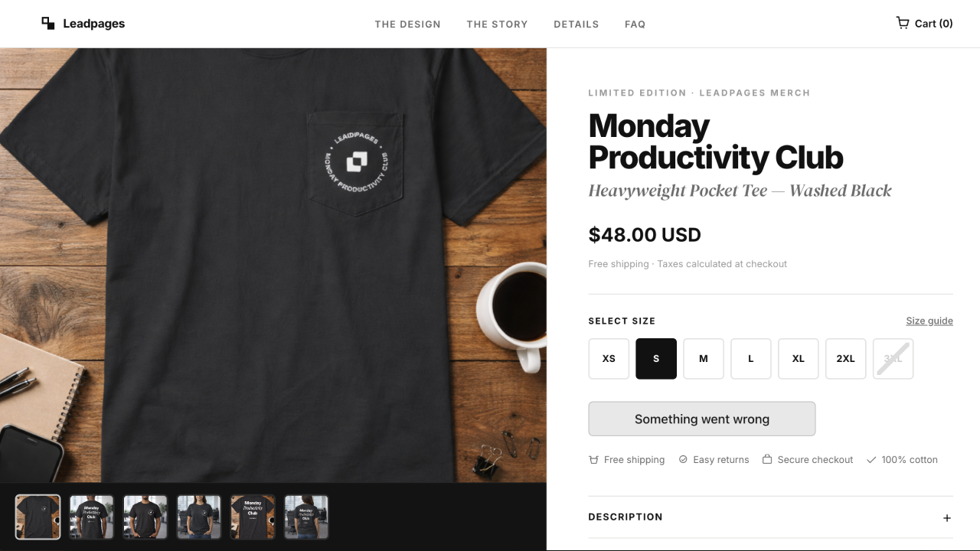This screenshot has width=980, height=551.
Task: Select size XL
Action: click(798, 358)
